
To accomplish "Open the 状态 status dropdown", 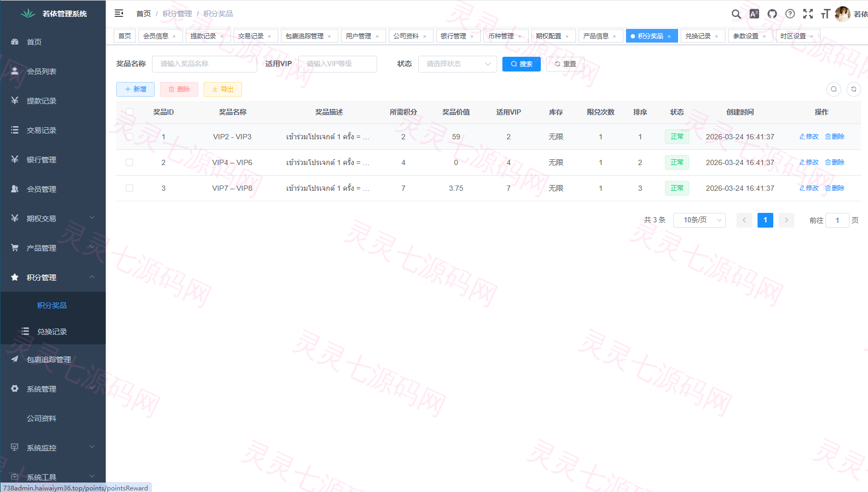I will [x=457, y=64].
